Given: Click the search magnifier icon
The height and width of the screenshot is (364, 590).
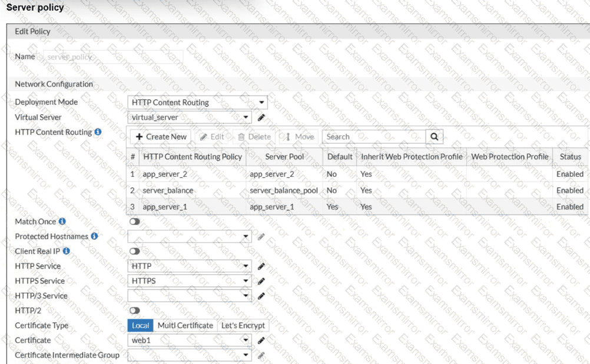Looking at the screenshot, I should (434, 137).
